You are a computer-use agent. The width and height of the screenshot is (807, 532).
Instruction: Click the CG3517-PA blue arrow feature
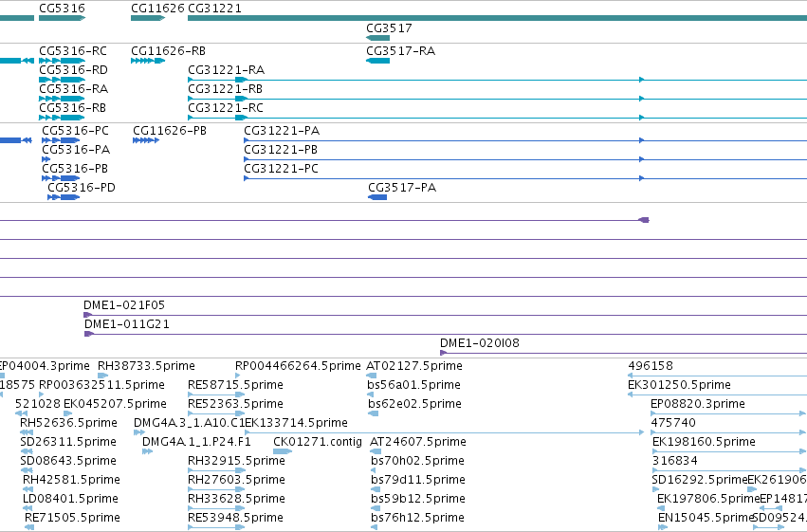(377, 197)
